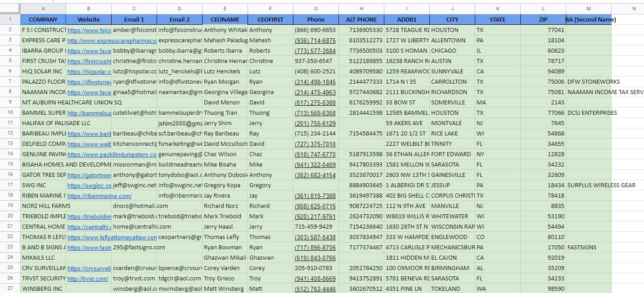Select row number 9 header
The height and width of the screenshot is (293, 644).
point(10,103)
